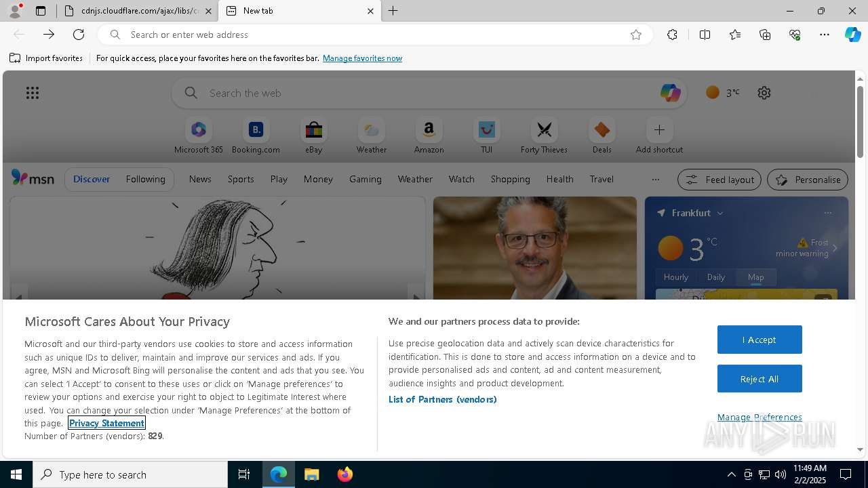Image resolution: width=868 pixels, height=488 pixels.
Task: Open the Extensions icon
Action: [x=672, y=35]
